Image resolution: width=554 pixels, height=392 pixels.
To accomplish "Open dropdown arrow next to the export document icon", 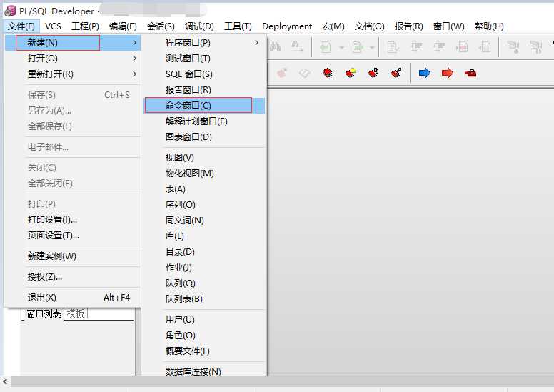I will click(372, 47).
